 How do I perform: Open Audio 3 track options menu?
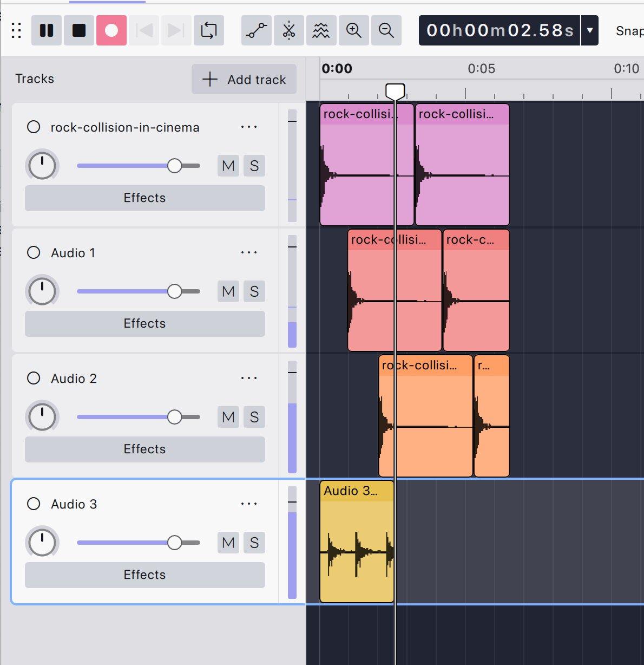point(249,504)
